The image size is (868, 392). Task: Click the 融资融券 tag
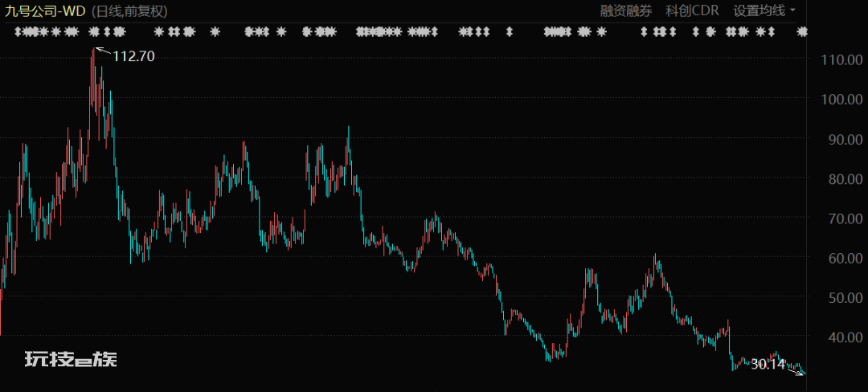click(x=627, y=10)
